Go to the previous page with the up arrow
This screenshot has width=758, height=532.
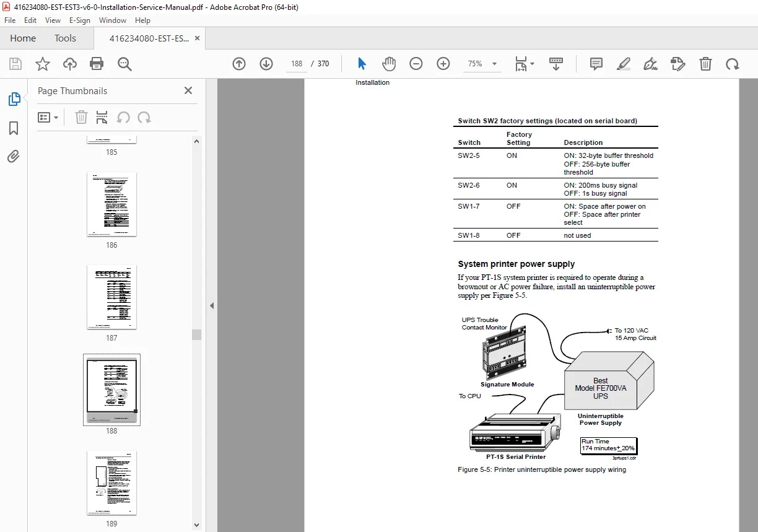239,64
